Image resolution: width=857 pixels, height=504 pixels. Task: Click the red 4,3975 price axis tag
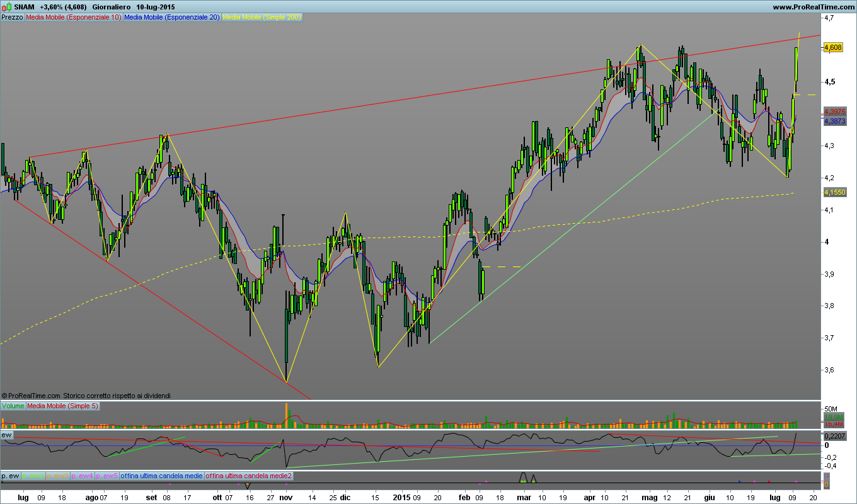(x=834, y=112)
